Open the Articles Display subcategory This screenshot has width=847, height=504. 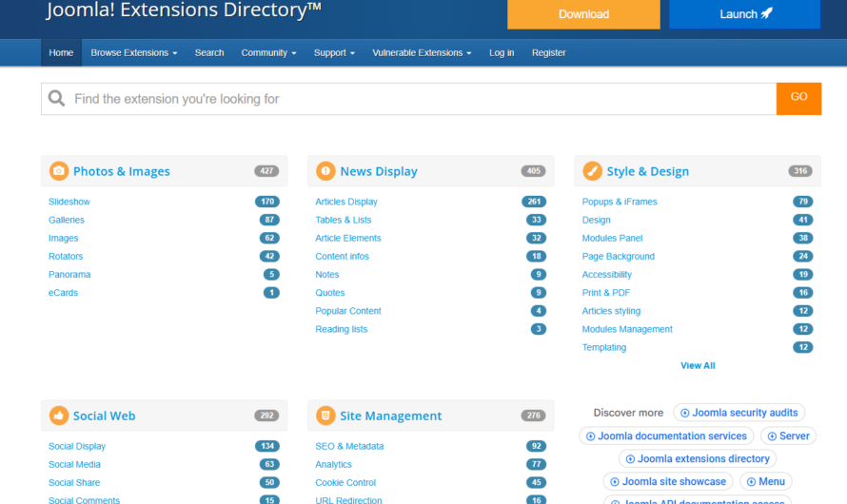pos(346,202)
